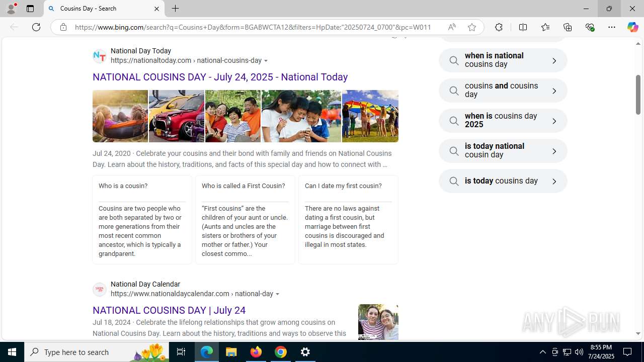
Task: Open the colorful parachute thumbnail
Action: (x=370, y=116)
